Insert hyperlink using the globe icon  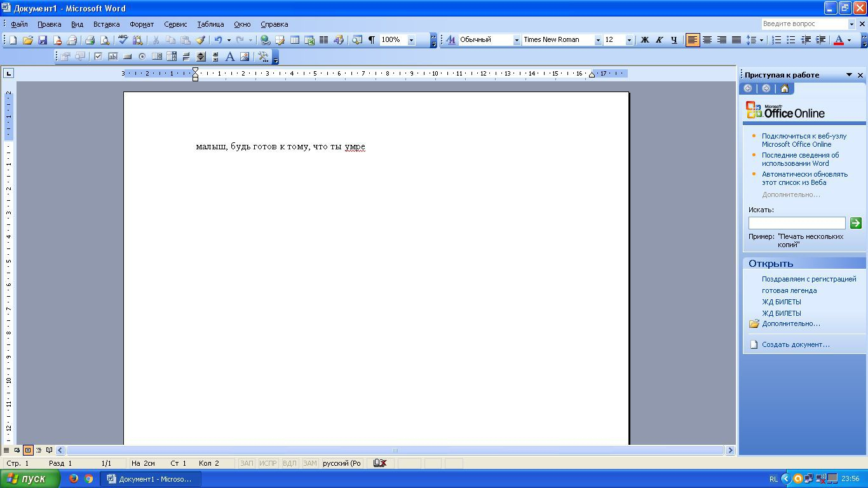pos(266,40)
